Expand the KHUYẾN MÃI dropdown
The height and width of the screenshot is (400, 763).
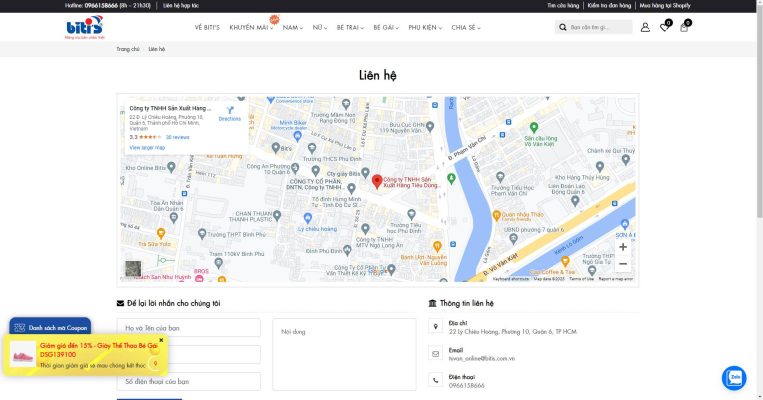[251, 28]
